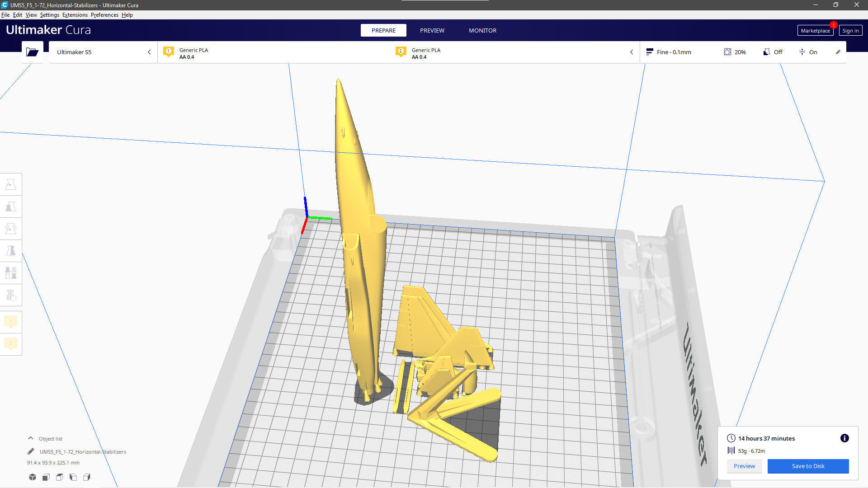Select the Move tool in sidebar
Viewport: 868px width, 488px height.
click(11, 184)
